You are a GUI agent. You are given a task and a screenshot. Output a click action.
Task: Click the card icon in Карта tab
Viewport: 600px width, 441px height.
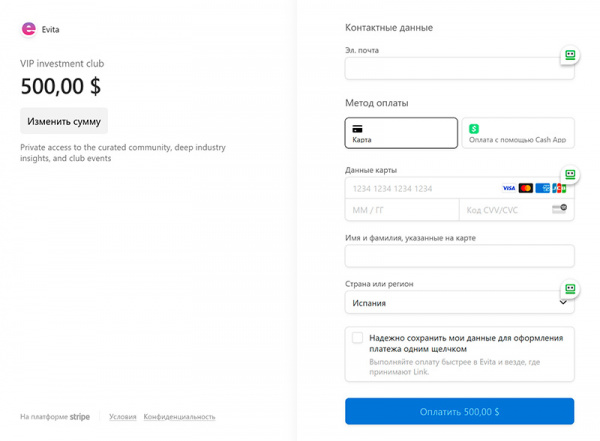pos(357,128)
